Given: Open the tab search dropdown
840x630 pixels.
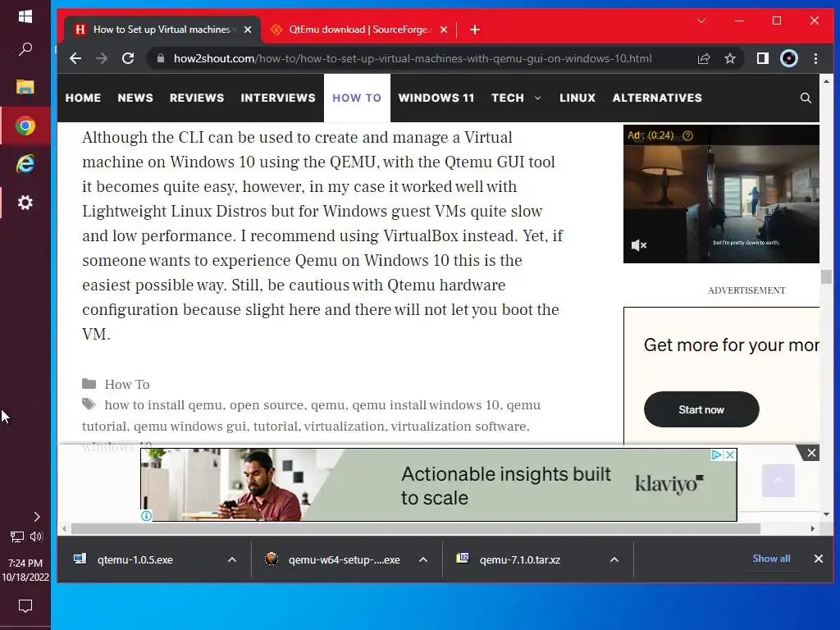Looking at the screenshot, I should [701, 21].
